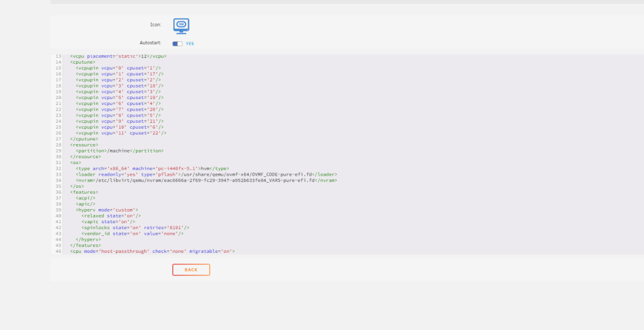Screen dimensions: 644x330
Task: Click the vcpupin vcpu='4' cpuset='3' line
Action: [118, 91]
